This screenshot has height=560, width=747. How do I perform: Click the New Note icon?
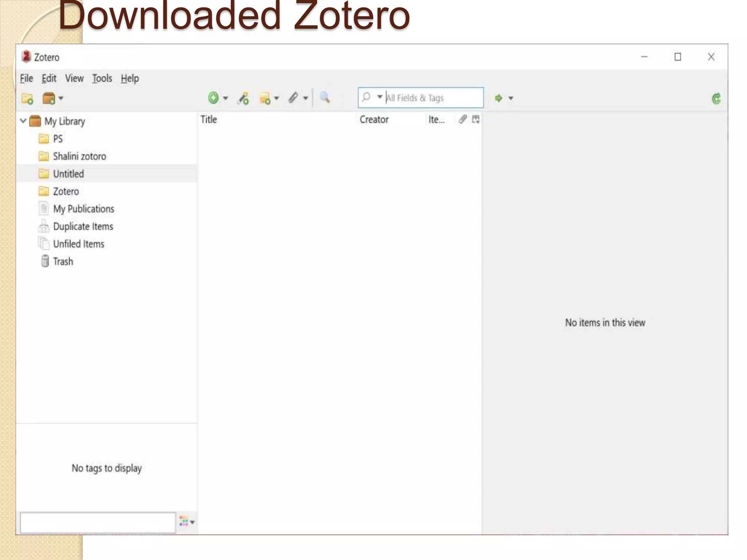click(x=265, y=98)
